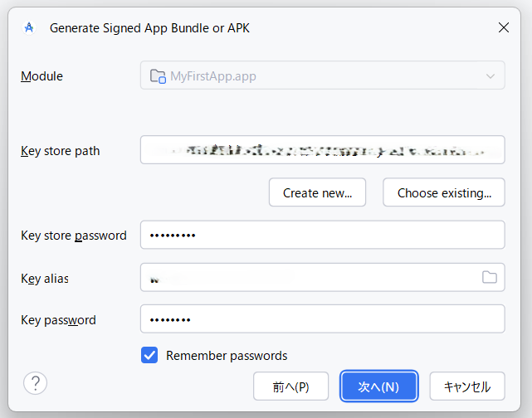Close the Generate Signed App Bundle dialog

point(503,27)
